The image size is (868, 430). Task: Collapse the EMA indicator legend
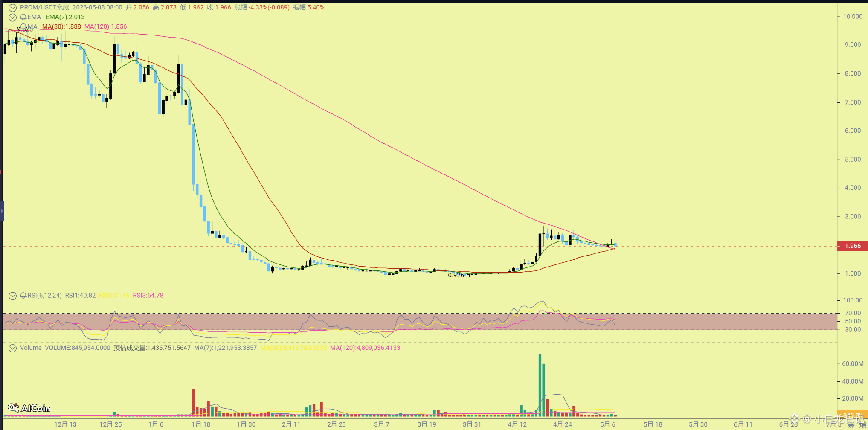tap(12, 17)
